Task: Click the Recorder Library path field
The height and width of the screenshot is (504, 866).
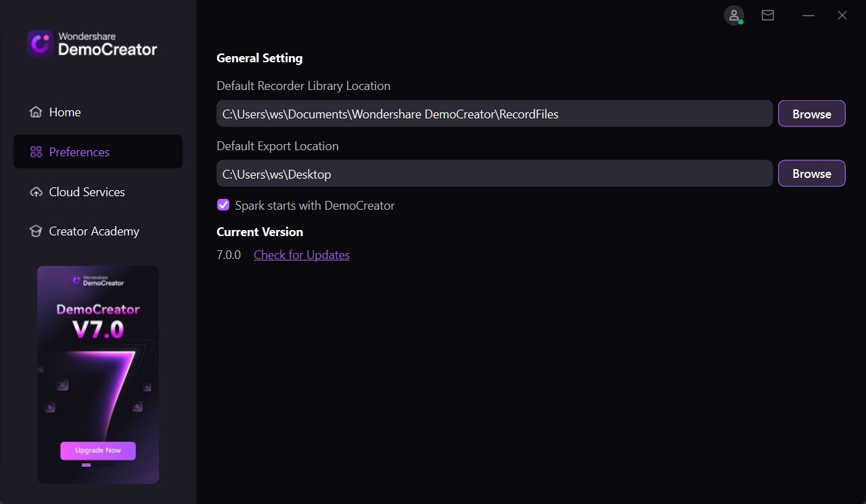Action: 494,114
